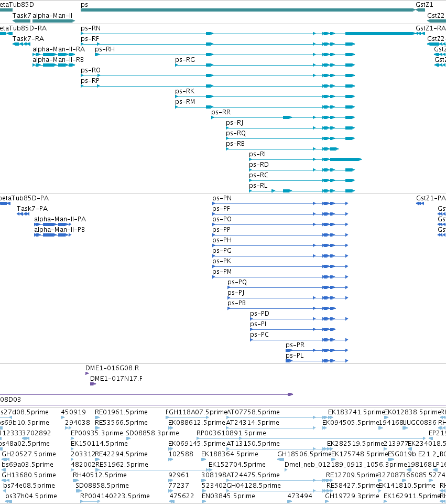Click the ps-RC transcript label
The width and height of the screenshot is (446, 504).
pos(258,175)
